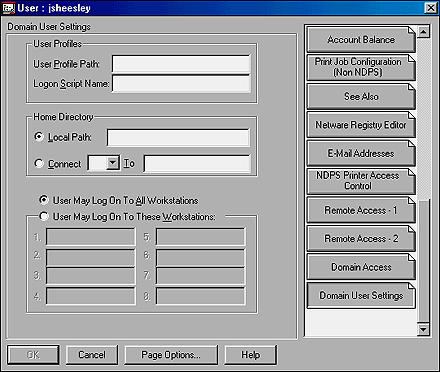Click the Help button
The height and width of the screenshot is (372, 440).
(x=251, y=355)
